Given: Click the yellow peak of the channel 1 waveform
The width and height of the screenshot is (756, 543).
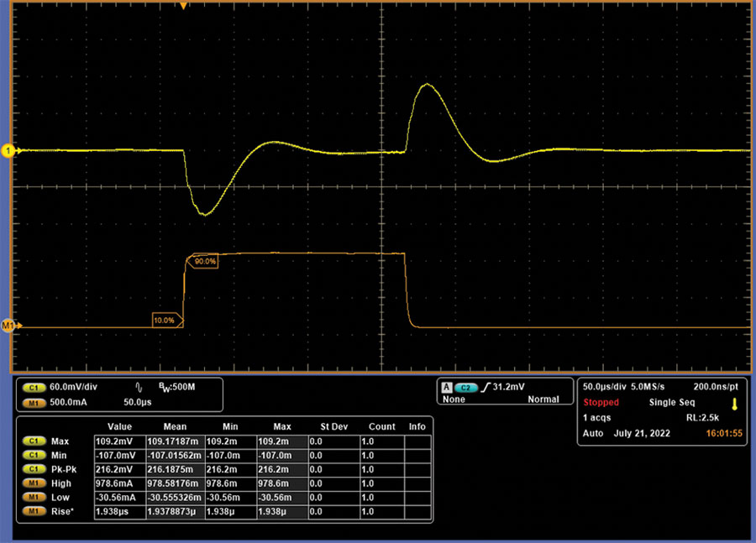Looking at the screenshot, I should [x=428, y=85].
